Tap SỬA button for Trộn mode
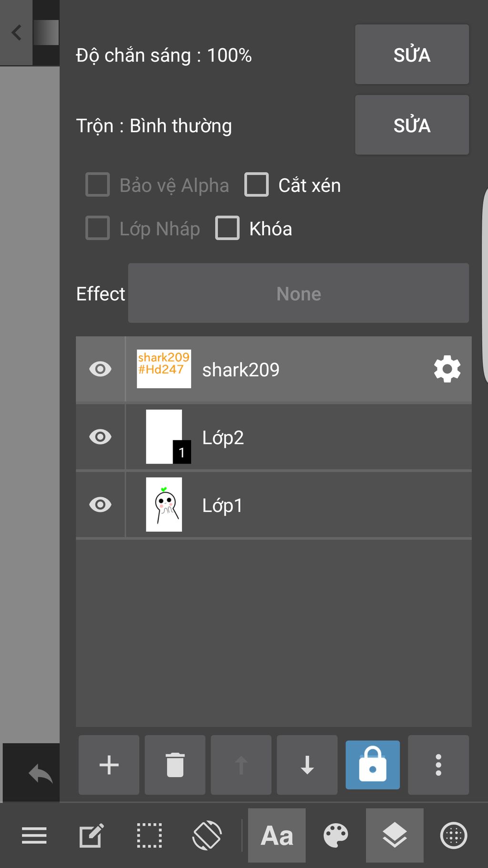 [412, 125]
